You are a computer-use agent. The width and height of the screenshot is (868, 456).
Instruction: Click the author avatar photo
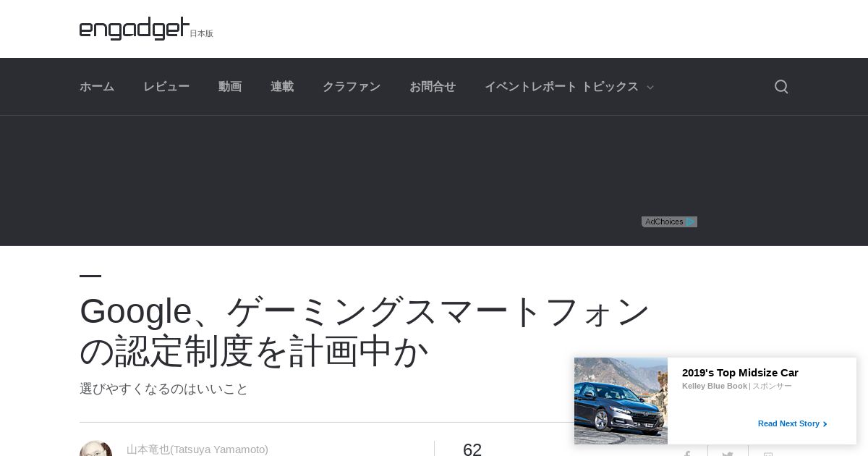[x=95, y=449]
